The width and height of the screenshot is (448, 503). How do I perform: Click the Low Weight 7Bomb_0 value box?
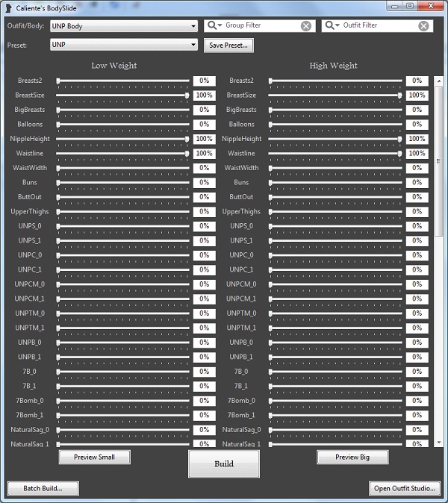click(205, 401)
